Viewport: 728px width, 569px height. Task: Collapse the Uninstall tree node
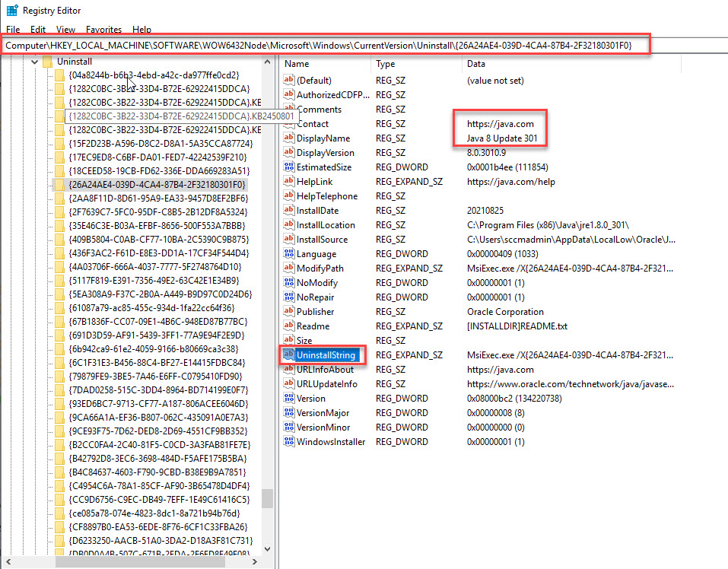[x=34, y=61]
